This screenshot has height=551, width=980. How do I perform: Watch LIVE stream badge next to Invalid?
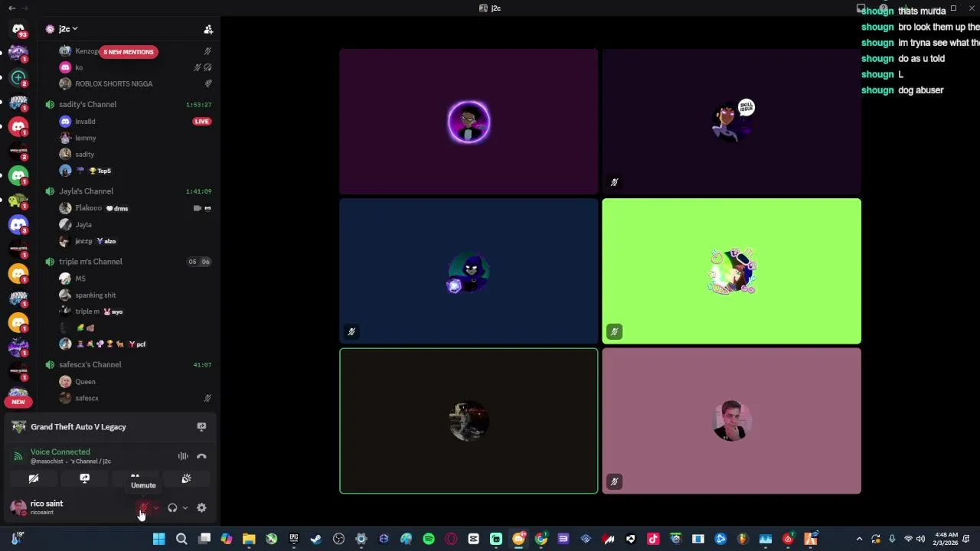202,122
